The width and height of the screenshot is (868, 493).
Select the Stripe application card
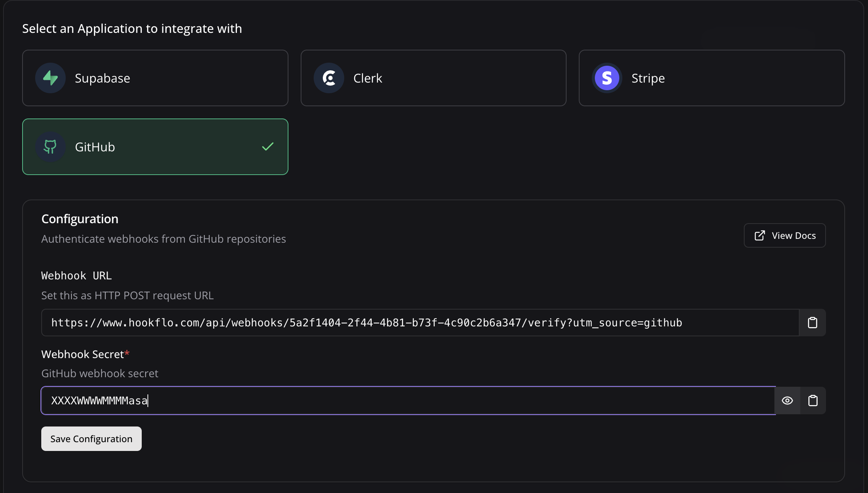coord(711,78)
